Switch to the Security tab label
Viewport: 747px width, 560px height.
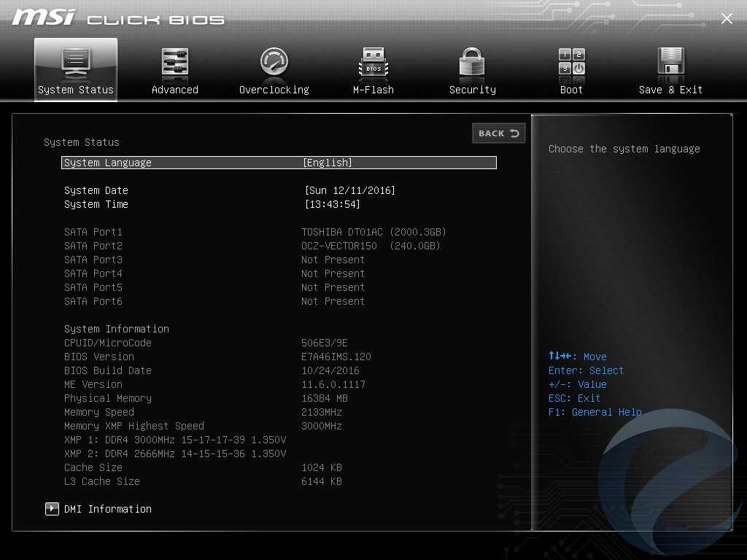472,90
